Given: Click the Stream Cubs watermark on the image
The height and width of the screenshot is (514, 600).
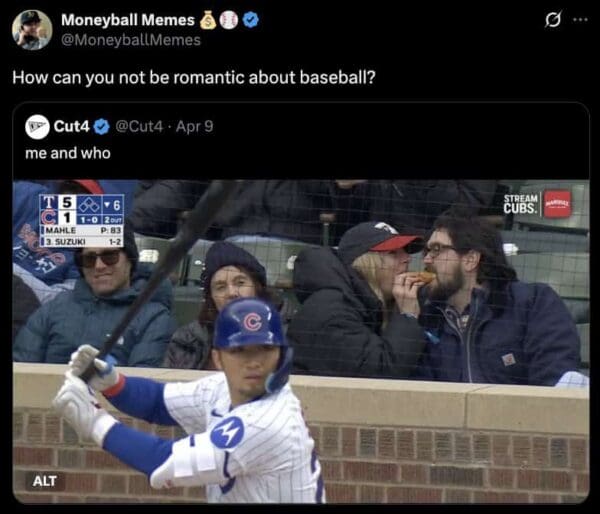Looking at the screenshot, I should [520, 203].
